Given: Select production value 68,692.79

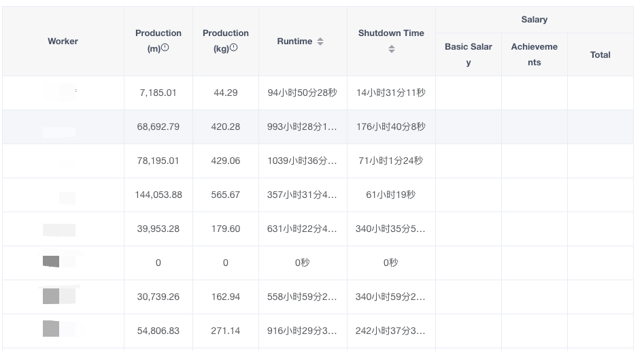Looking at the screenshot, I should [x=158, y=127].
